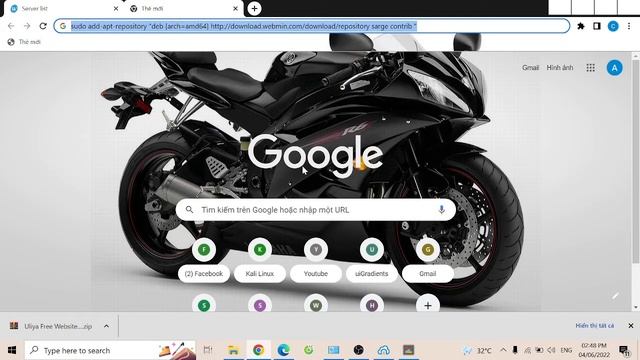Image resolution: width=640 pixels, height=360 pixels.
Task: Open the Kali Linux shortcut
Action: 260,260
